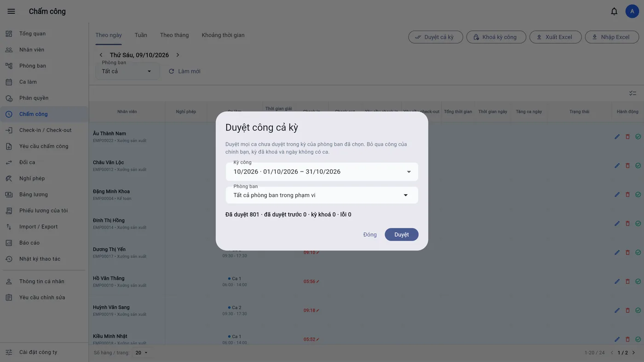Delete attendance row of Dương Thị Yến
Screen dimensions: 644x362
pyautogui.click(x=627, y=253)
